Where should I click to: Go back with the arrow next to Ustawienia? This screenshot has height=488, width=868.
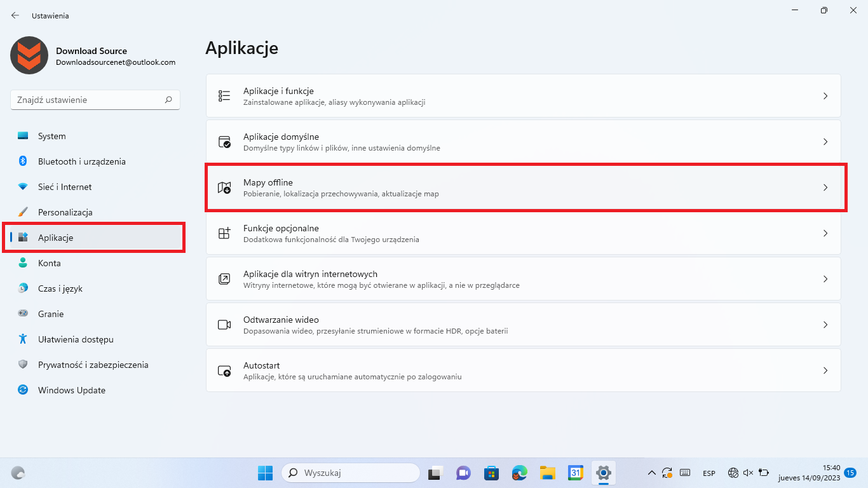[x=15, y=15]
